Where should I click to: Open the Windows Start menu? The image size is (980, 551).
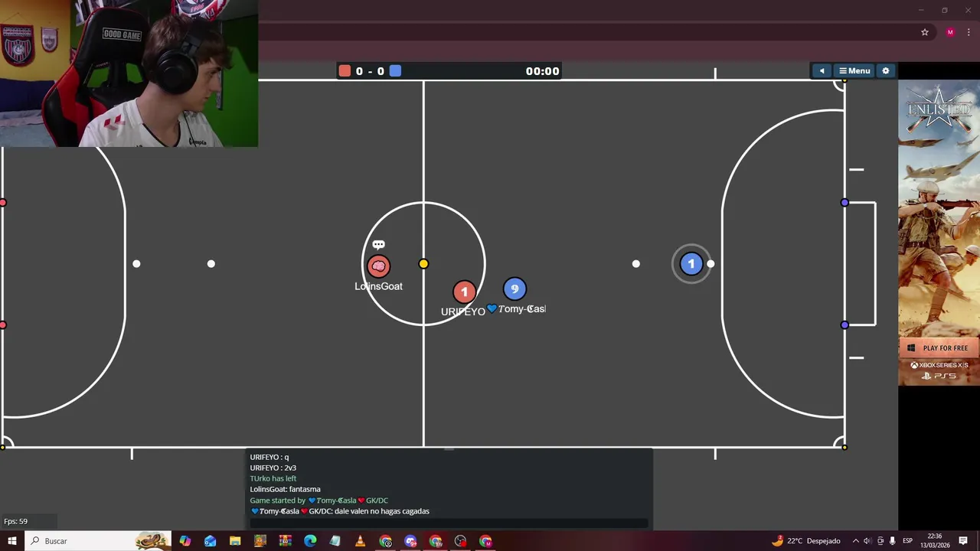tap(11, 541)
